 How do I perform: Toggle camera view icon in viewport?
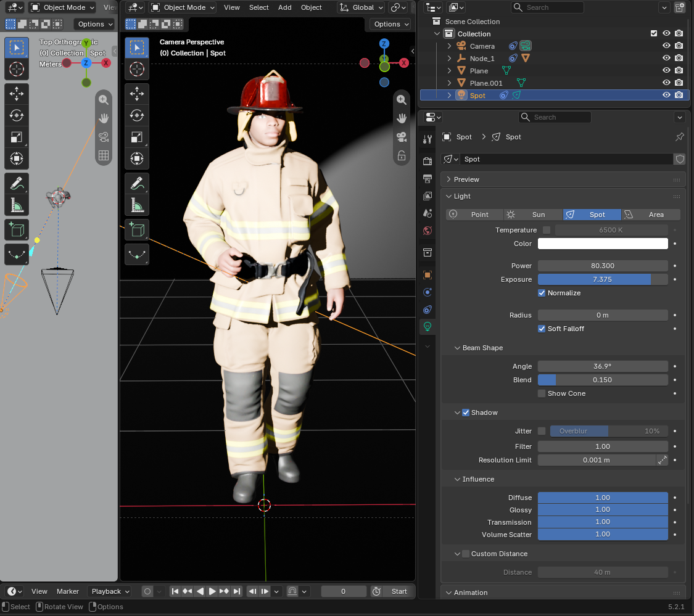[x=402, y=137]
